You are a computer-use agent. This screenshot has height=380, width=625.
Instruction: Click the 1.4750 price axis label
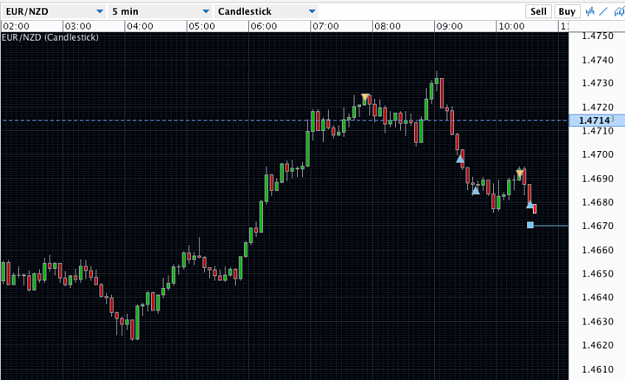click(597, 36)
